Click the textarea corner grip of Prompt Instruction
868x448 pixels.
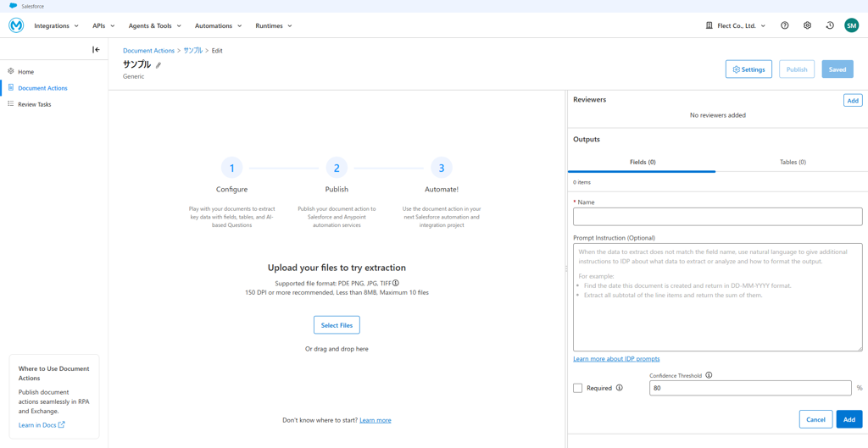tap(860, 349)
